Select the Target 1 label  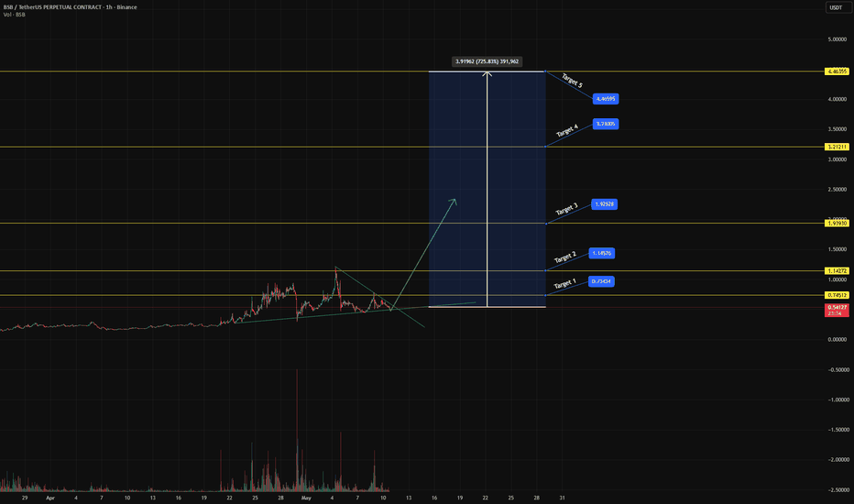[564, 284]
